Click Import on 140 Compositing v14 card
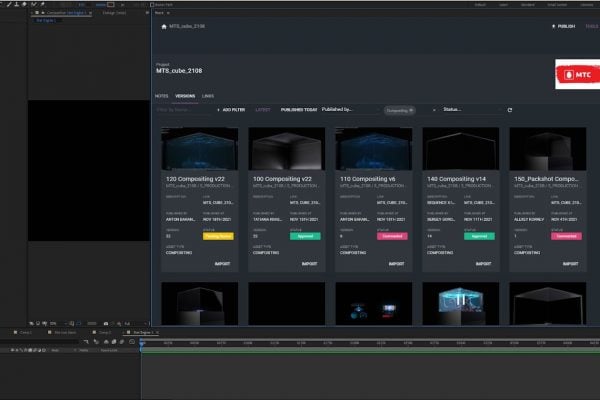 coord(484,264)
